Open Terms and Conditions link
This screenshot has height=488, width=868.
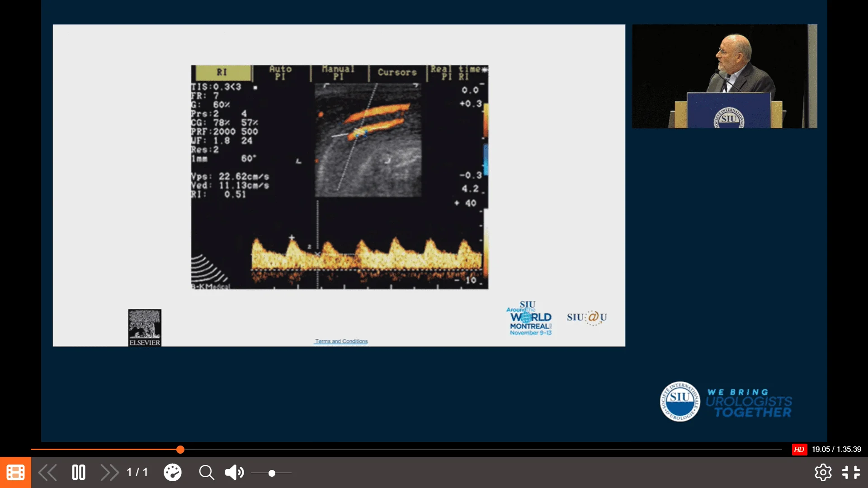(341, 341)
